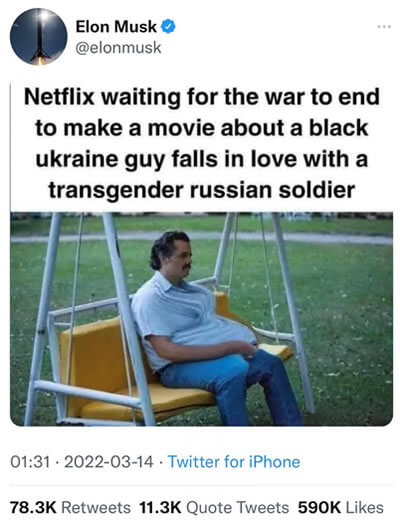Click the 01:31 timestamp
The height and width of the screenshot is (521, 400).
[30, 462]
